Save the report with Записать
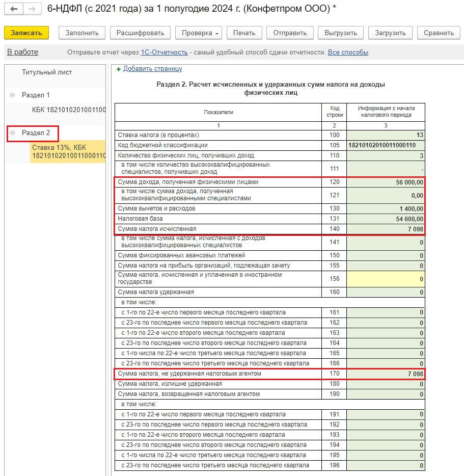464x476 pixels. pos(26,33)
